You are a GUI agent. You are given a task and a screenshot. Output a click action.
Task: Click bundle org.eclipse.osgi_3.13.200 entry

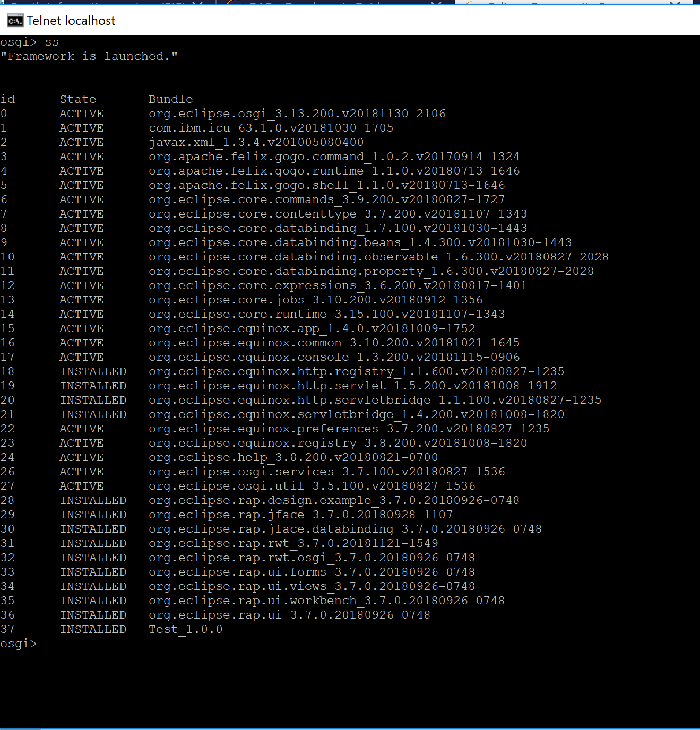click(297, 114)
